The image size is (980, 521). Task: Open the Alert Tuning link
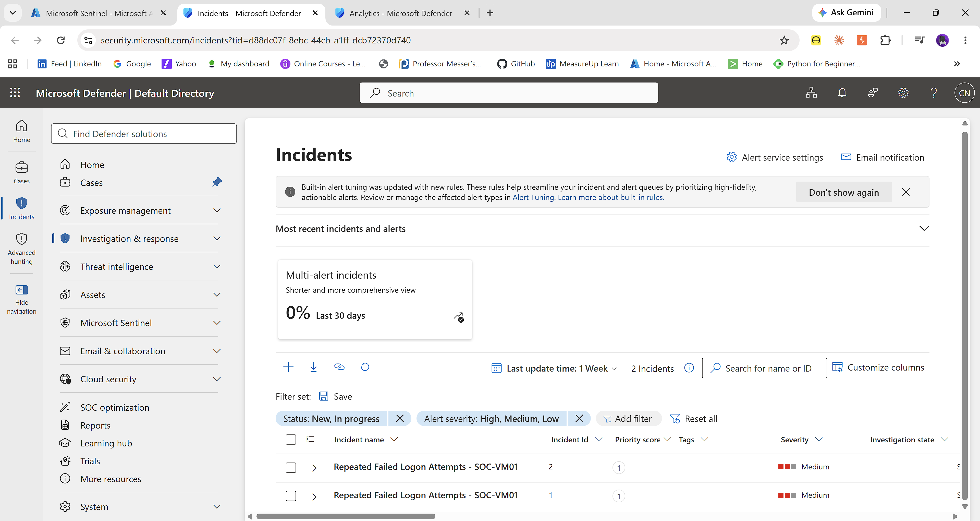coord(533,197)
